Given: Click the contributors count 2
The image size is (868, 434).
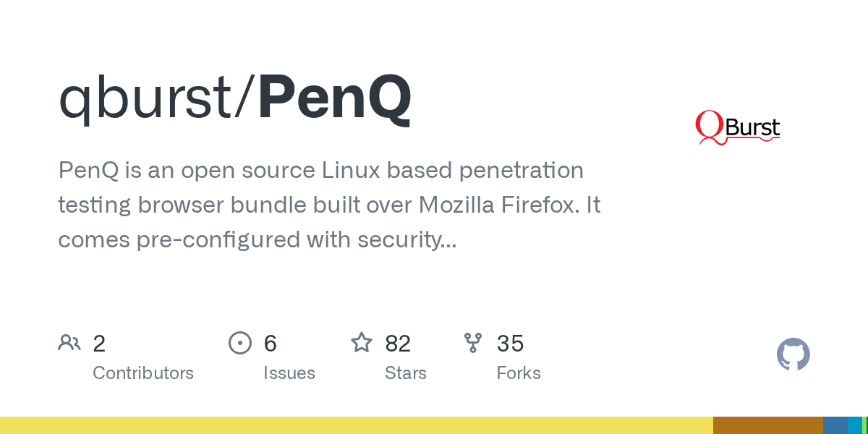Looking at the screenshot, I should [x=99, y=344].
